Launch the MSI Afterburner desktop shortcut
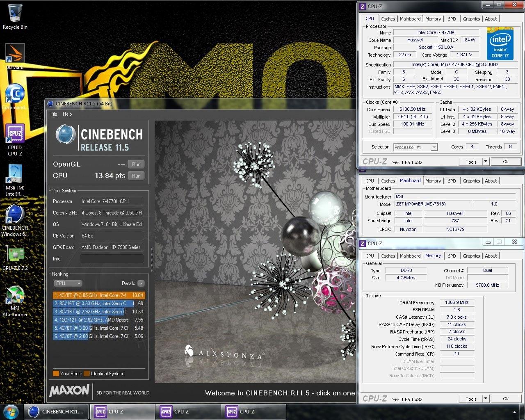 click(x=15, y=301)
